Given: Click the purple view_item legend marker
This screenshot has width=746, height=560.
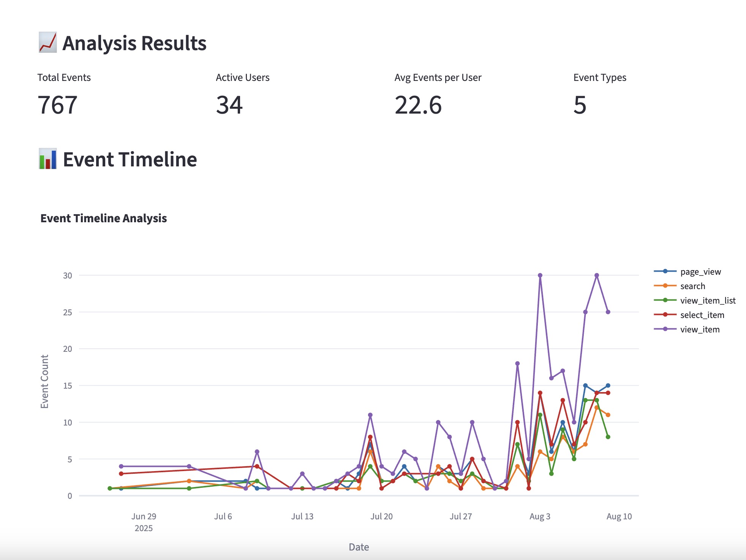Looking at the screenshot, I should point(665,329).
